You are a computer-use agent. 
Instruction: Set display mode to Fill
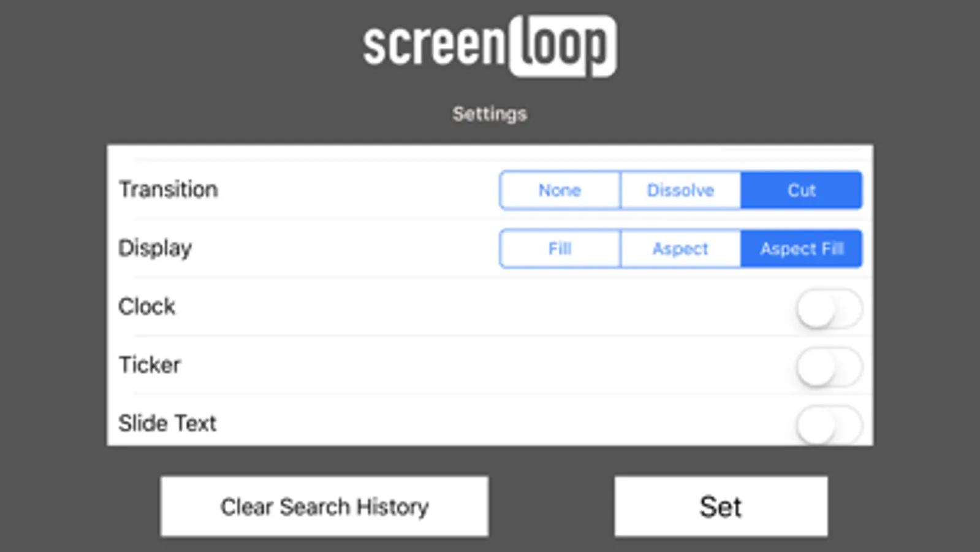click(x=560, y=248)
